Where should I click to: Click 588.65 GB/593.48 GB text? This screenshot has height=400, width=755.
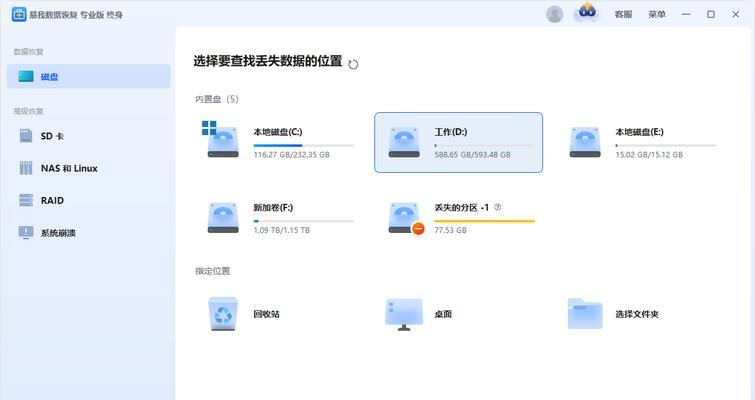point(472,155)
